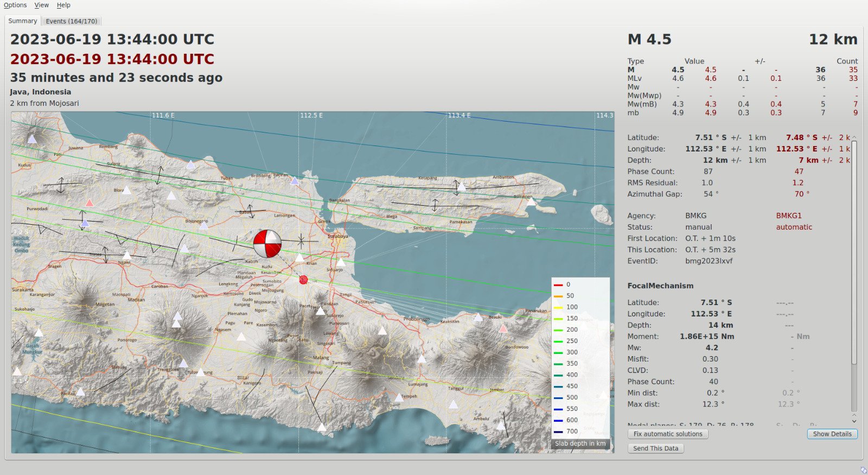Click the white station triangle near Pacitan

point(80,391)
